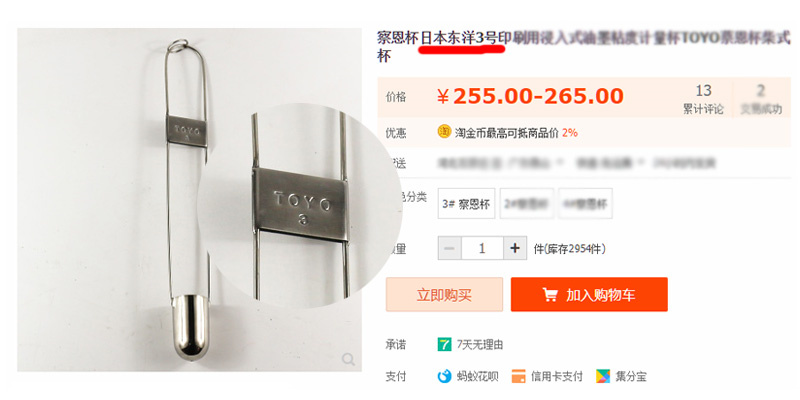Decrease quantity with the minus button
Viewport: 800px width, 400px height.
(449, 248)
